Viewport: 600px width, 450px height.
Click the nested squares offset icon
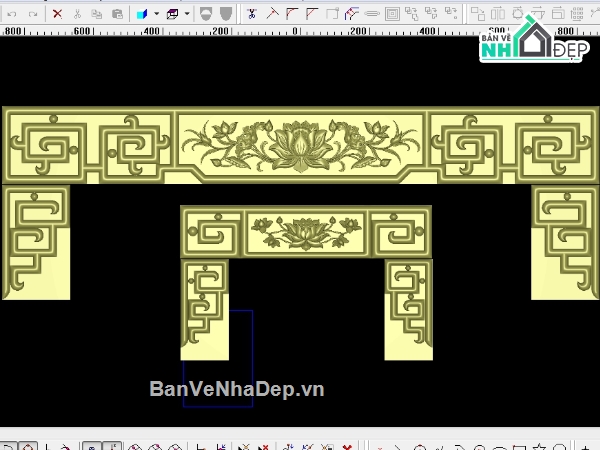(392, 15)
